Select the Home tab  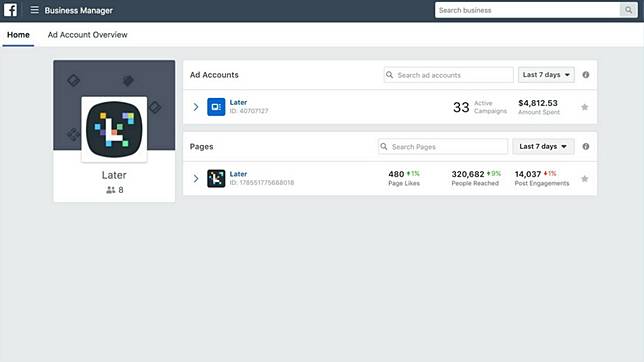point(18,35)
